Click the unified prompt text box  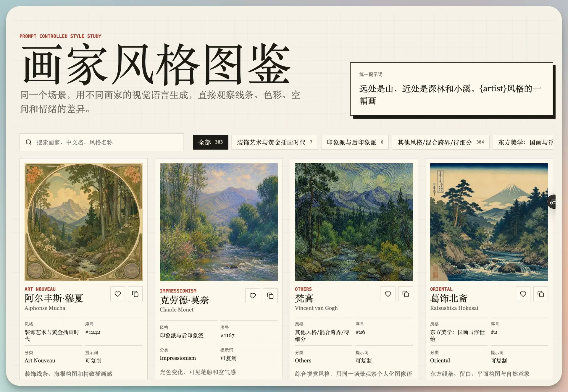[452, 89]
